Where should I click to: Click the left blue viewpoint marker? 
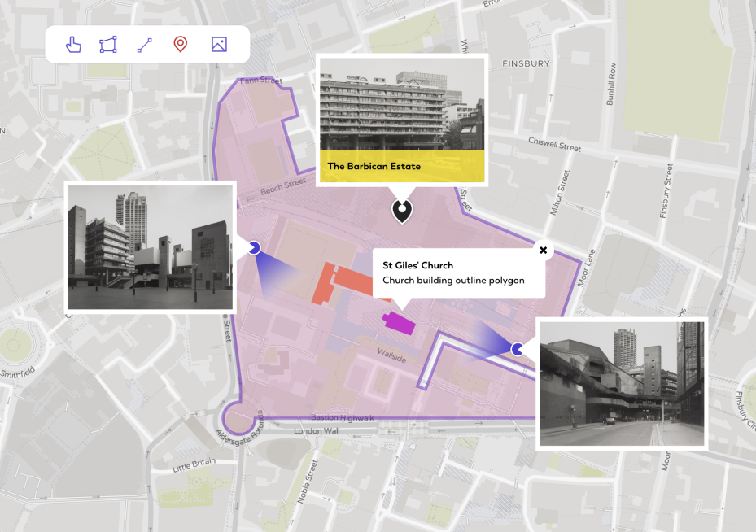[x=254, y=247]
